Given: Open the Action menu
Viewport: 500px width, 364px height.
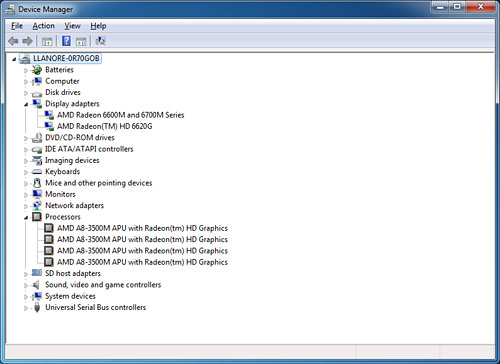Looking at the screenshot, I should 43,26.
